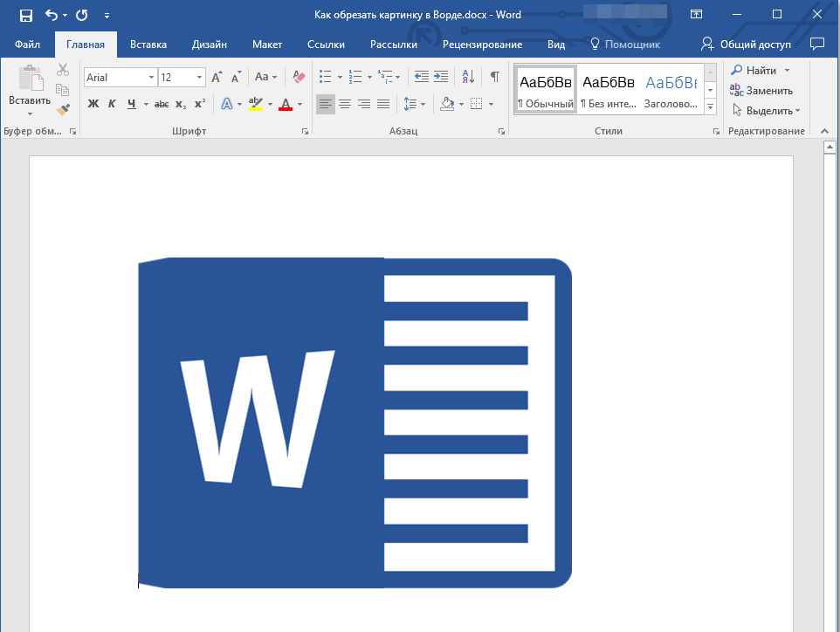Image resolution: width=840 pixels, height=632 pixels.
Task: Align text left
Action: click(325, 104)
